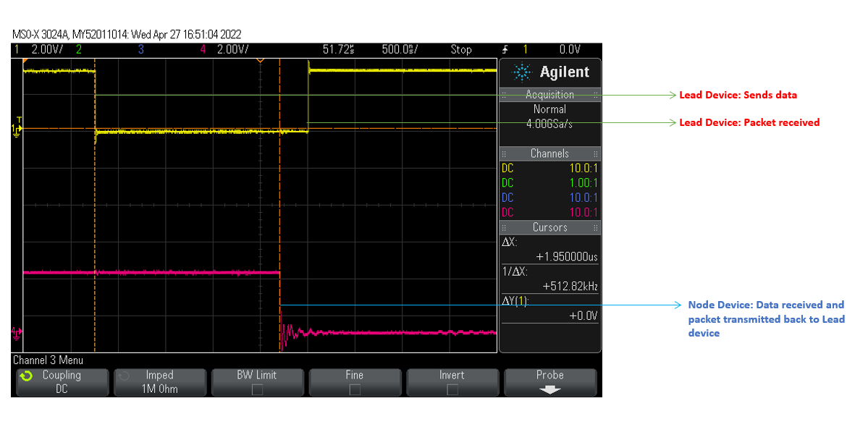Click the grayed Imped rotary icon
The image size is (868, 427).
click(124, 376)
